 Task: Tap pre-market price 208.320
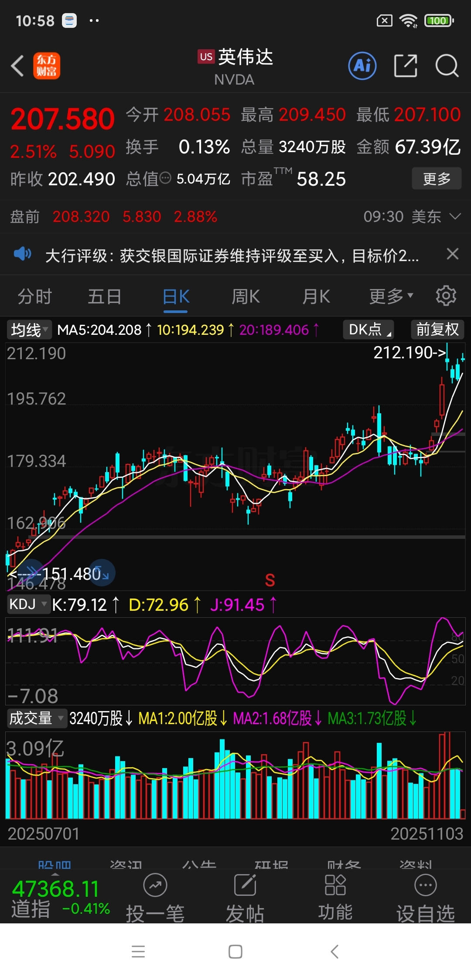point(81,217)
